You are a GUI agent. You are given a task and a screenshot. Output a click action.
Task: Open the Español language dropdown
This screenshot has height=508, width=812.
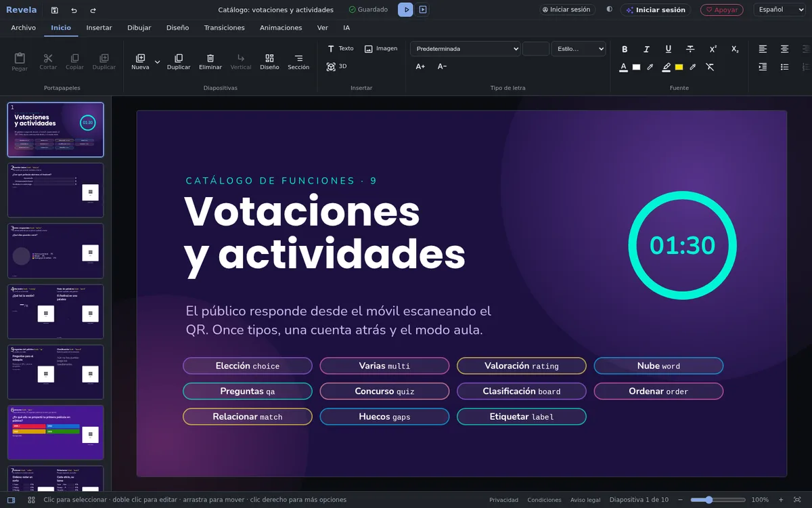point(780,9)
